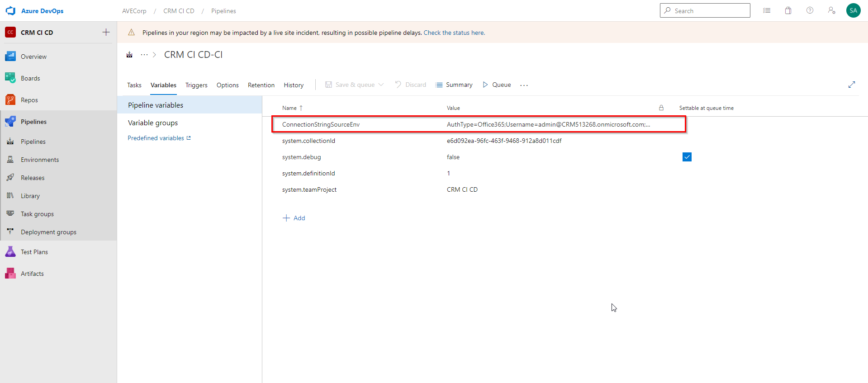The height and width of the screenshot is (383, 868).
Task: Click the CRM CI CD project avatar
Action: tap(10, 33)
